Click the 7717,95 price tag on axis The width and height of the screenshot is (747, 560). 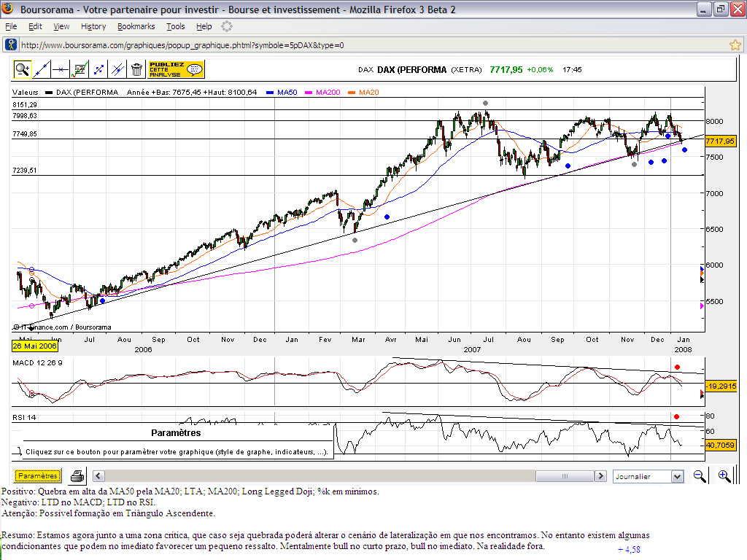pyautogui.click(x=720, y=141)
